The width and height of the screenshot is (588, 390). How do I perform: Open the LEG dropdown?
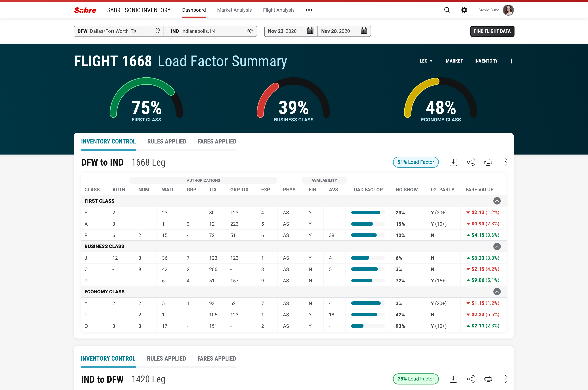(426, 61)
